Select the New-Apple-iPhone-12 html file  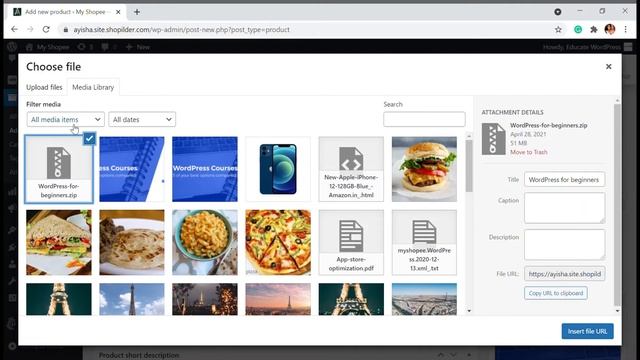click(351, 169)
